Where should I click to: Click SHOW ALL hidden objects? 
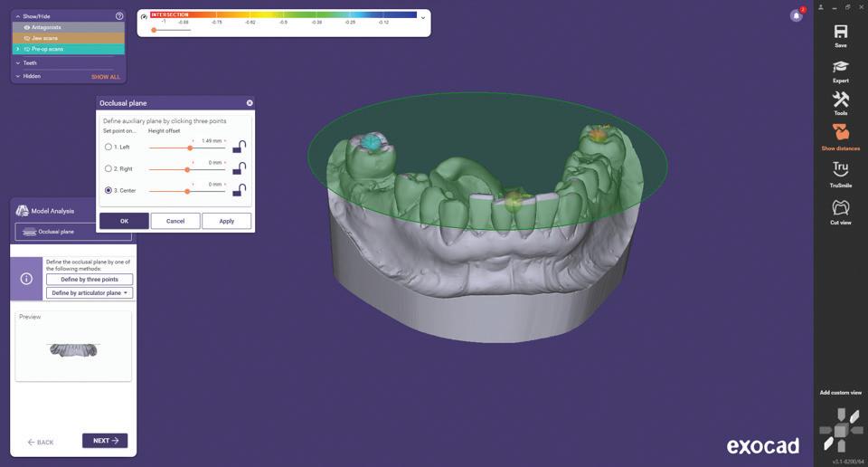[x=105, y=77]
